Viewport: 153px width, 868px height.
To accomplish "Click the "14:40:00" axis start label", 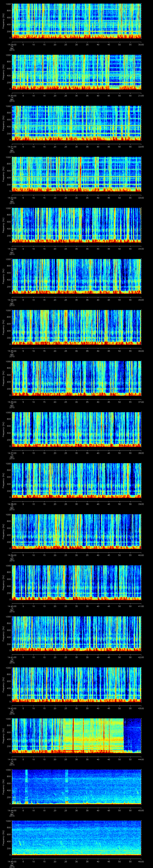I will (x=12, y=606).
